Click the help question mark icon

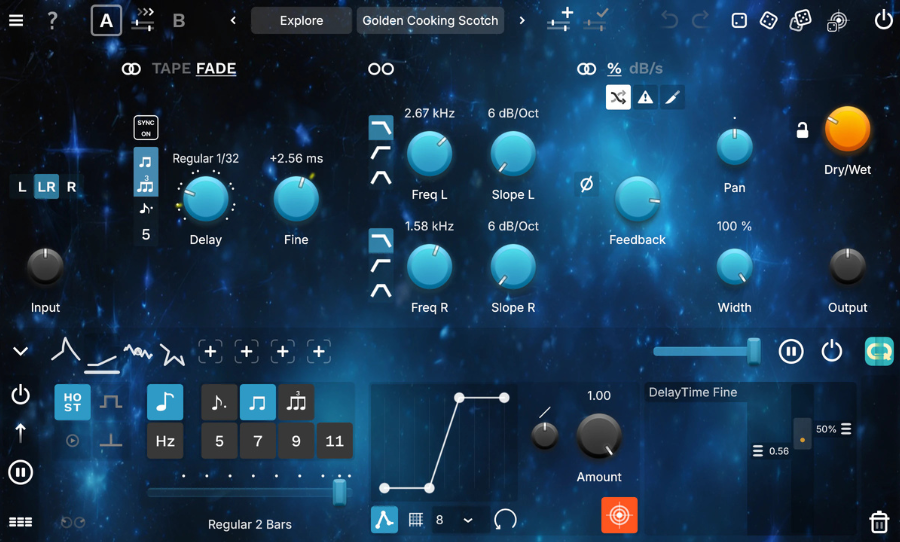point(52,20)
